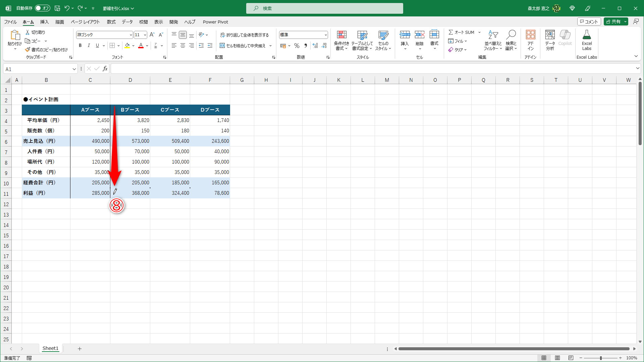Open the Page Layout ribbon tab
Image resolution: width=644 pixels, height=362 pixels.
coord(85,22)
